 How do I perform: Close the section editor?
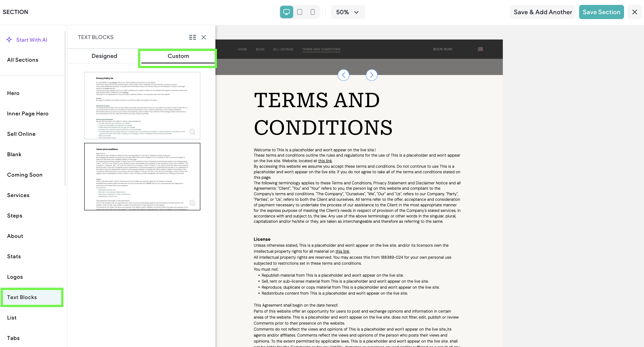point(634,12)
